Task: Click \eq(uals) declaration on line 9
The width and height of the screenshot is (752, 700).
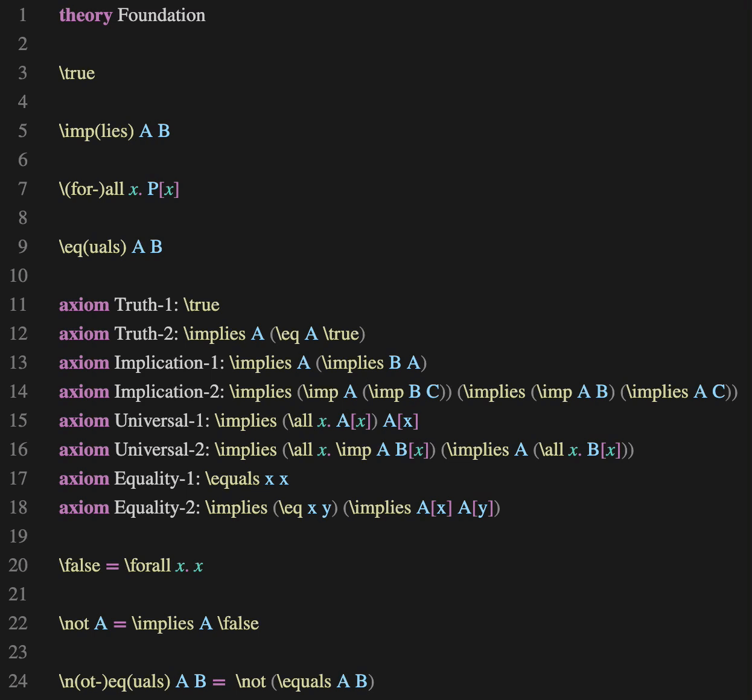Action: coord(93,247)
